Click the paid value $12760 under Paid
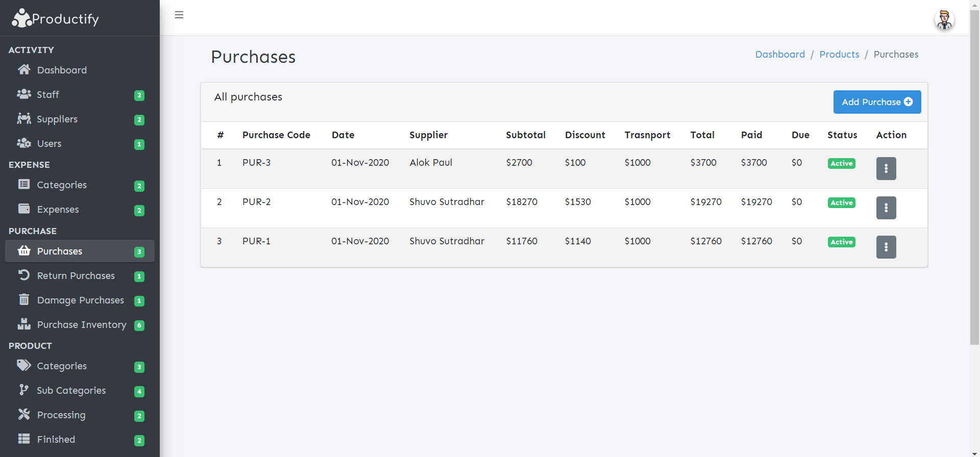980x457 pixels. (756, 241)
